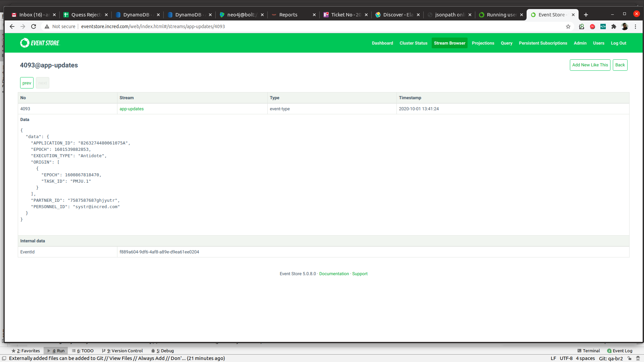Viewport: 644px width, 362px height.
Task: Open the Projections menu item
Action: 483,43
